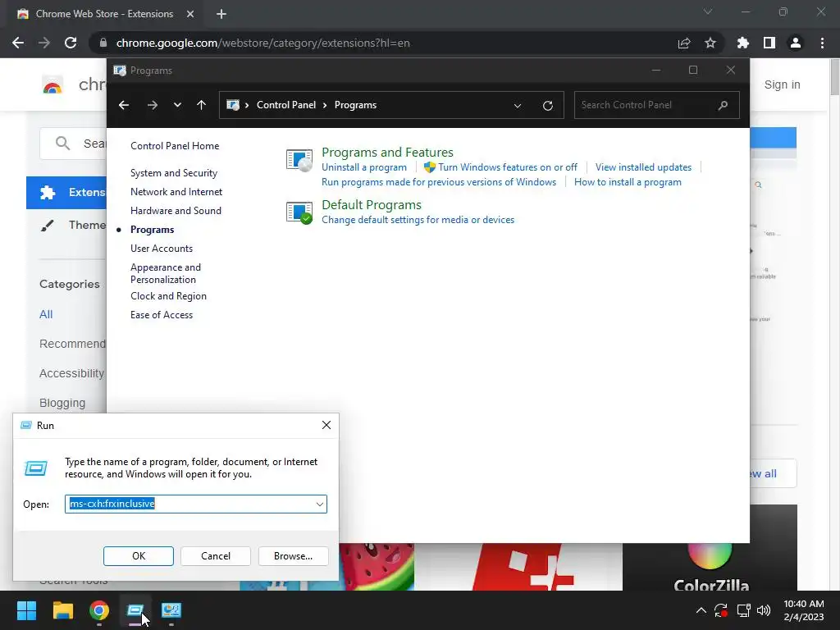Refresh the Control Panel Programs view
This screenshot has height=630, width=840.
coord(547,106)
